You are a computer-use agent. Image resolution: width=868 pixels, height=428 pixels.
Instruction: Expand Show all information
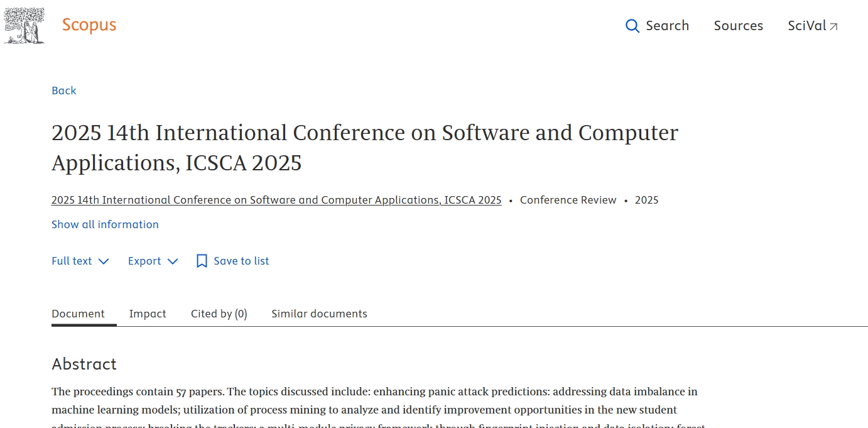(105, 224)
